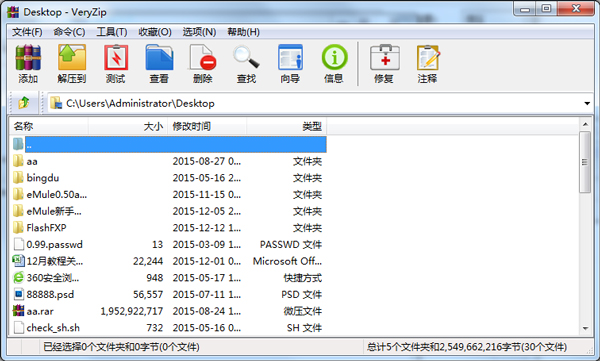Click the 注释 (Comment) toolbar icon

428,57
